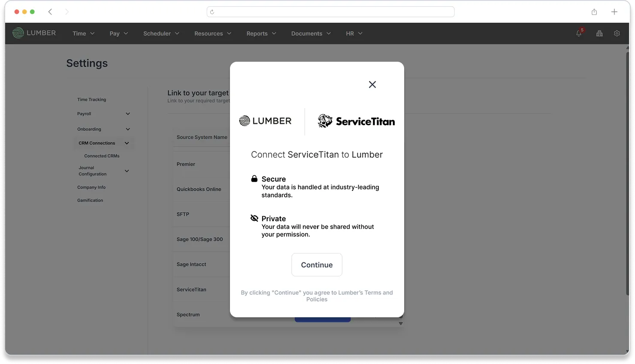Image resolution: width=635 pixels, height=364 pixels.
Task: Open the Documents menu
Action: [311, 33]
